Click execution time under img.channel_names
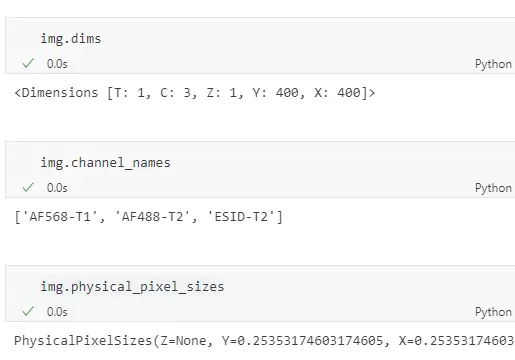Viewport: 515px width, 360px height. tap(57, 188)
